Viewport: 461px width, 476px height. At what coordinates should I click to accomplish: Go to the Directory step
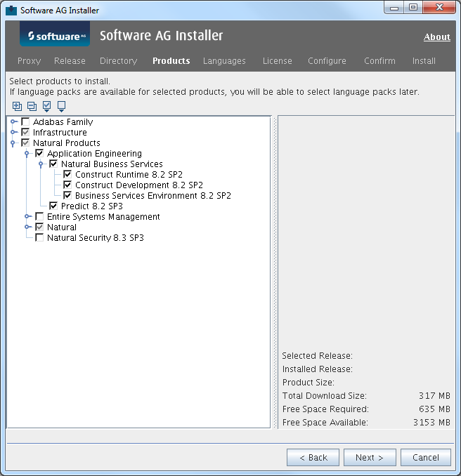pos(119,61)
